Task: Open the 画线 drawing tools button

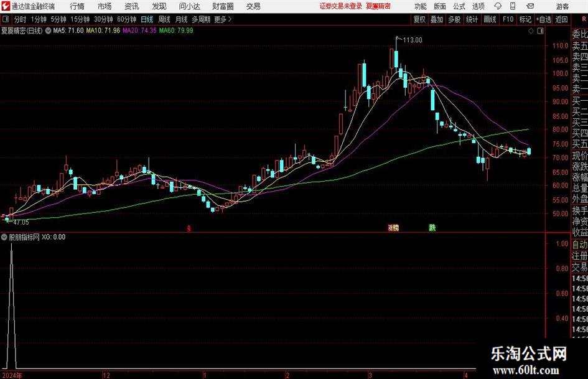Action: pyautogui.click(x=490, y=19)
